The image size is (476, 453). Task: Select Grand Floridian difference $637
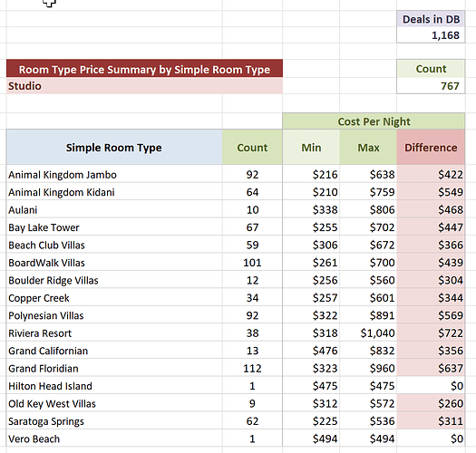(x=431, y=368)
